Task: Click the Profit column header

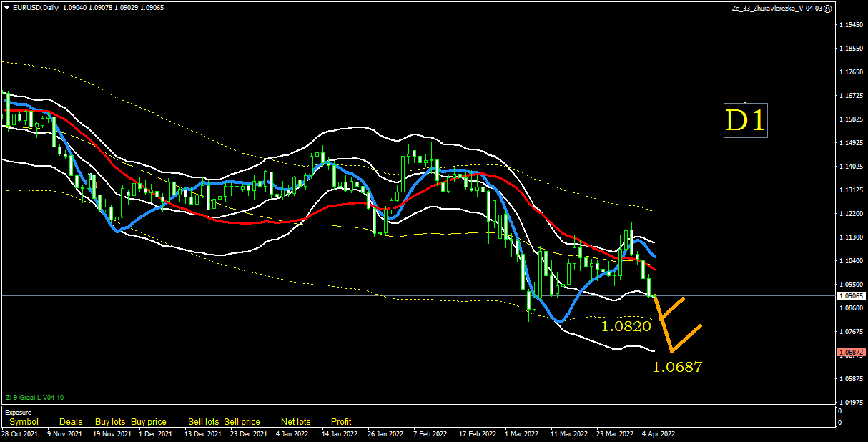Action: point(341,422)
